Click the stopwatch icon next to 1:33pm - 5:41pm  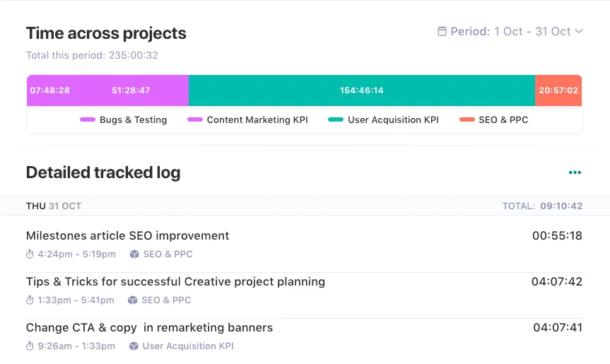pos(30,300)
